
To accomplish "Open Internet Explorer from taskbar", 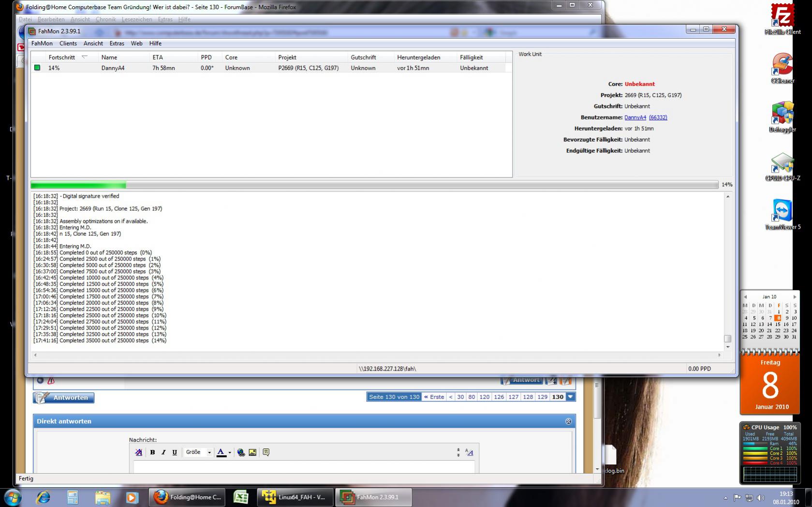I will (43, 497).
